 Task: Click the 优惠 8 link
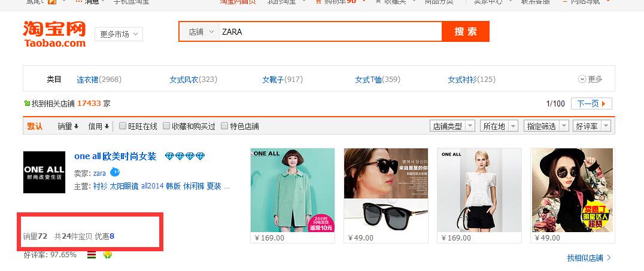click(x=104, y=236)
